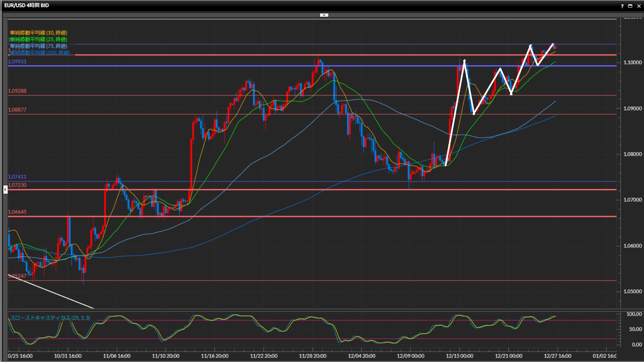Viewport: 644px width, 362px height.
Task: Select the green SMA (25, 終値) label
Action: (x=39, y=39)
